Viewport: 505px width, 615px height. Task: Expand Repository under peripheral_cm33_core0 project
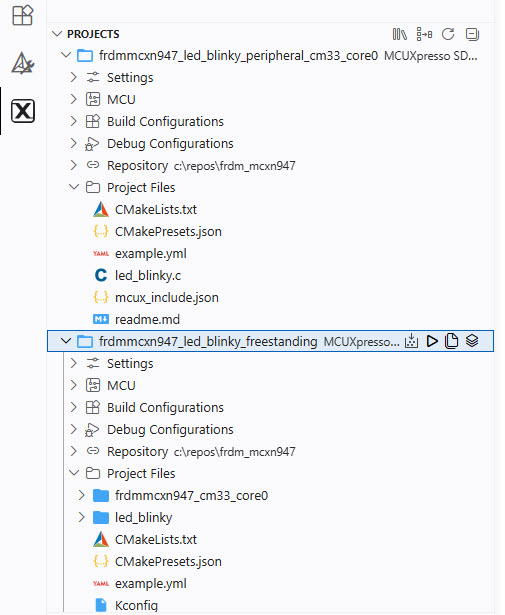pyautogui.click(x=73, y=165)
